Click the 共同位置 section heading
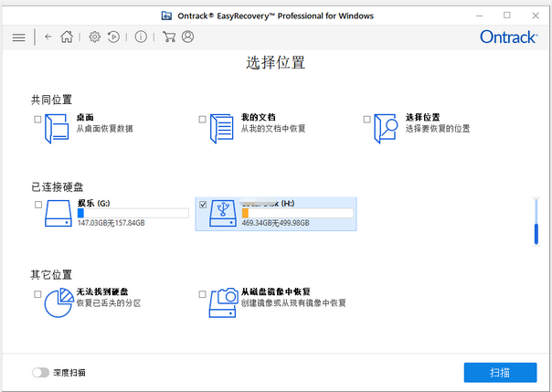Viewport: 552px width, 392px height. 51,100
